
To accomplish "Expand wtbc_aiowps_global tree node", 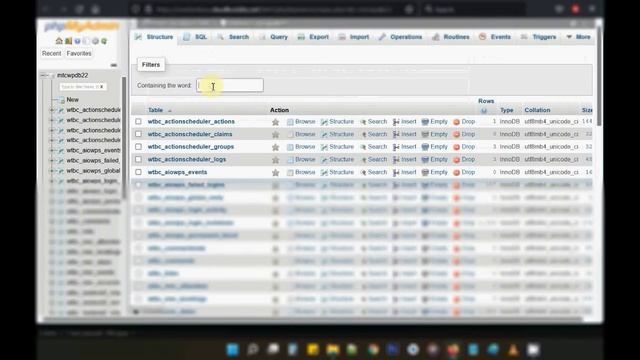I will 52,171.
